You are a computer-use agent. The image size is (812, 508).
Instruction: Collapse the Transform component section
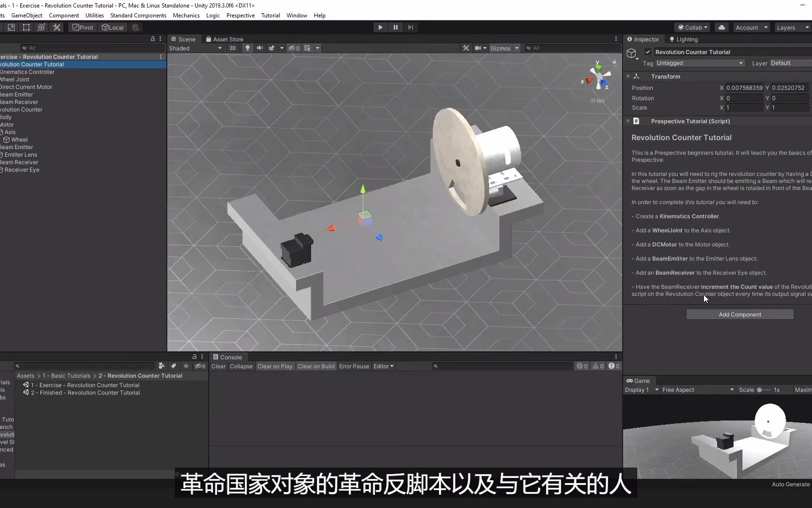pos(629,76)
